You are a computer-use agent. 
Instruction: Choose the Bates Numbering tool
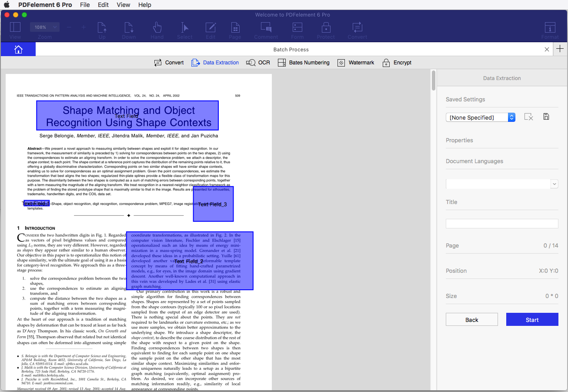[x=304, y=63]
